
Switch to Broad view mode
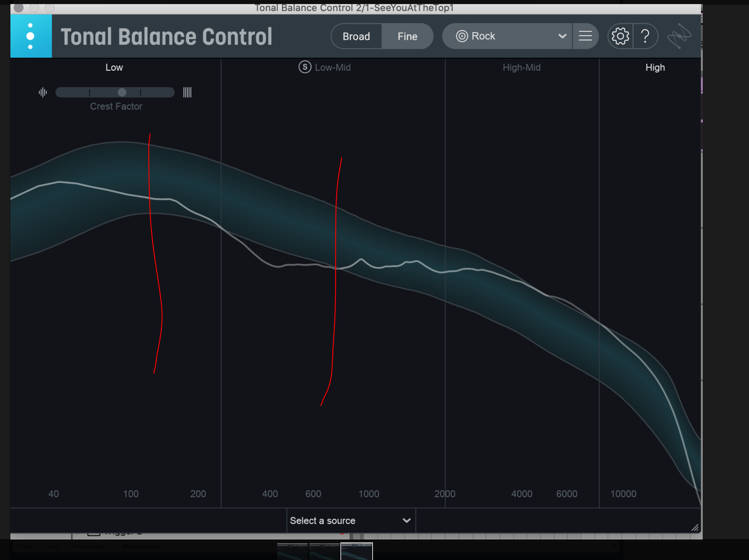[356, 36]
